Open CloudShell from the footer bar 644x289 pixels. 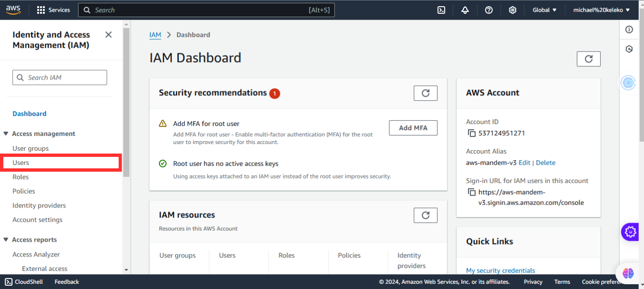click(24, 282)
